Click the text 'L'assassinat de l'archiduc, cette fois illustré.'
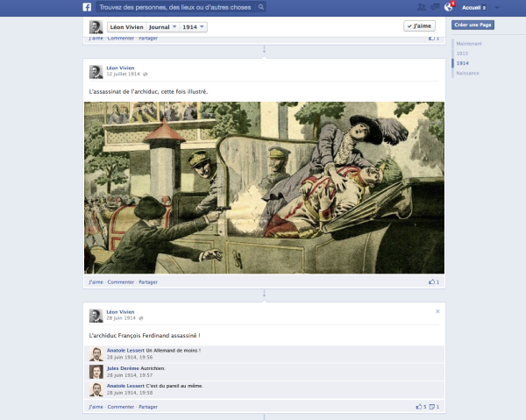The width and height of the screenshot is (526, 420). [x=148, y=91]
